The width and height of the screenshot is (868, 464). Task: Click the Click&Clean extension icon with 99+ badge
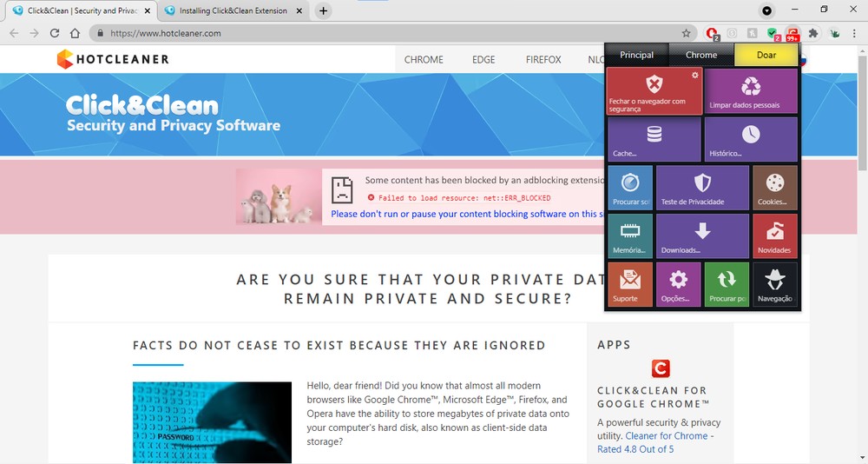792,34
